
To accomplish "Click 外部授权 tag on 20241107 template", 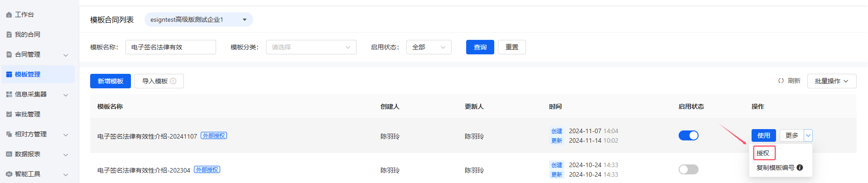I will pos(214,135).
